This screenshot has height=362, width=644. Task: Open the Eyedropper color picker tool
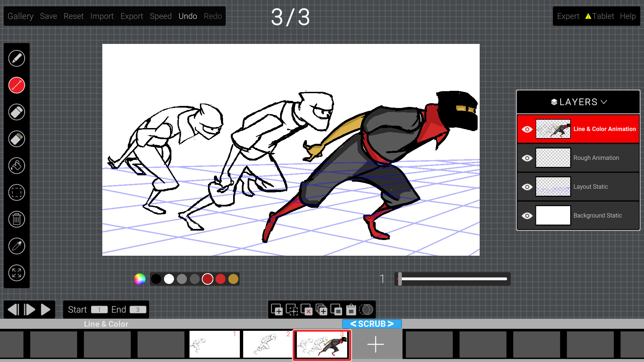coord(16,246)
